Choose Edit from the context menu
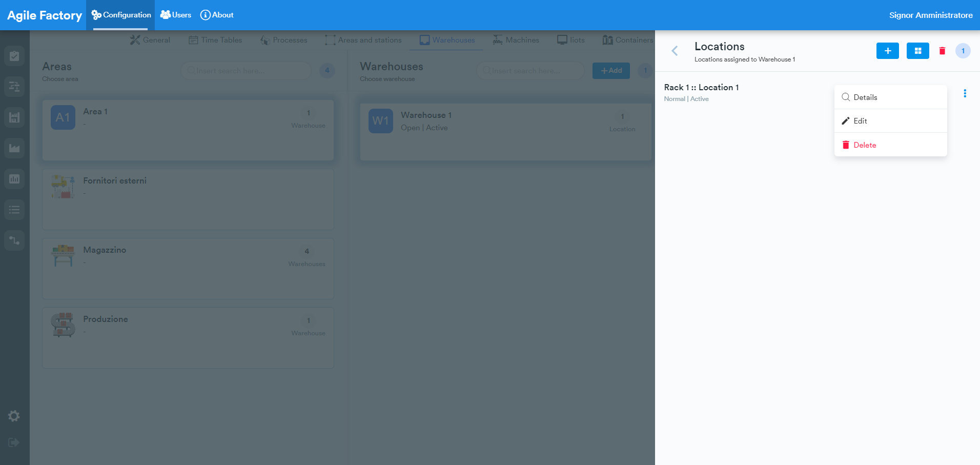 coord(891,121)
